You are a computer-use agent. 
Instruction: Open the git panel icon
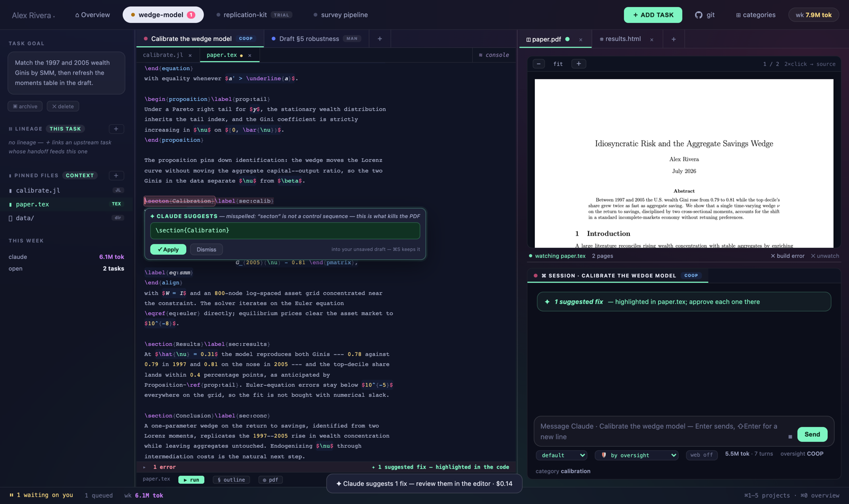(698, 15)
